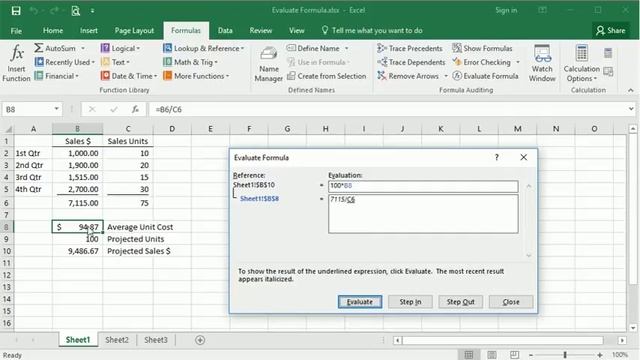
Task: Click the Save icon in title bar
Action: [x=16, y=11]
